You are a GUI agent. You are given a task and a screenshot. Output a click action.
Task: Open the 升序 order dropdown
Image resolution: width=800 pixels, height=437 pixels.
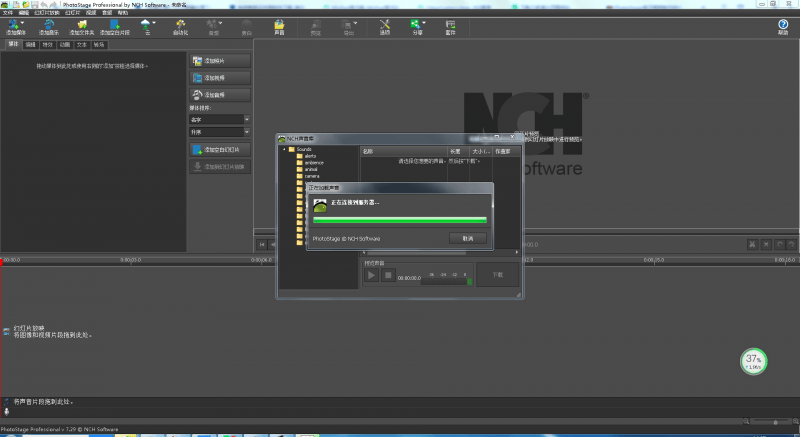[x=219, y=132]
